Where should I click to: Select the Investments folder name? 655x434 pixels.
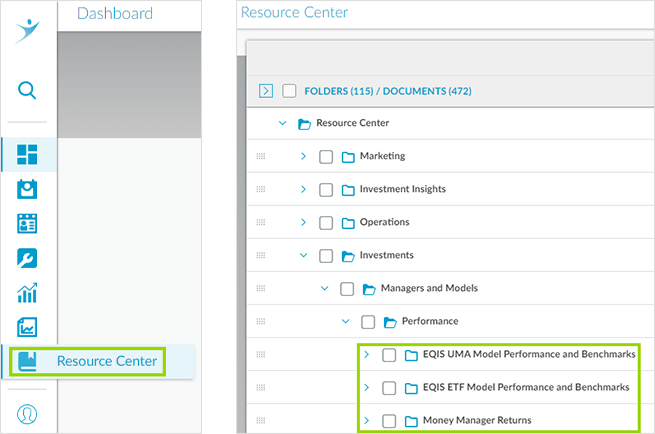coord(386,255)
